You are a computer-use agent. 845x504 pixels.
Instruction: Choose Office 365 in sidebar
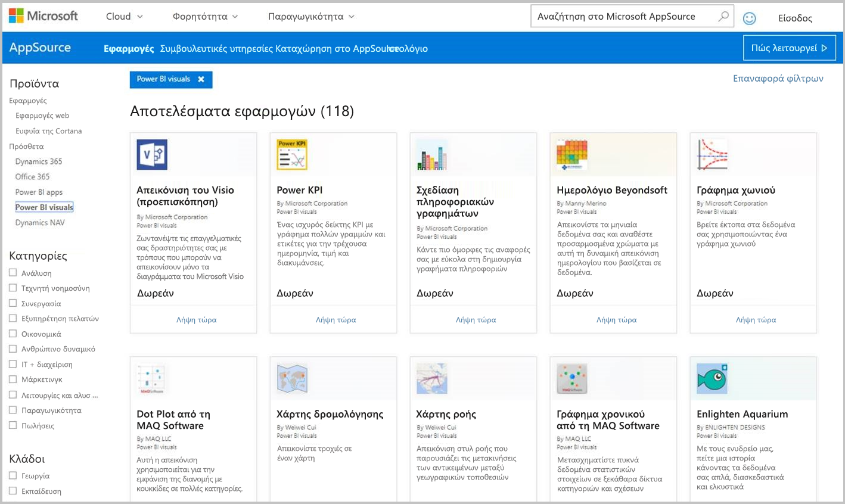click(33, 177)
